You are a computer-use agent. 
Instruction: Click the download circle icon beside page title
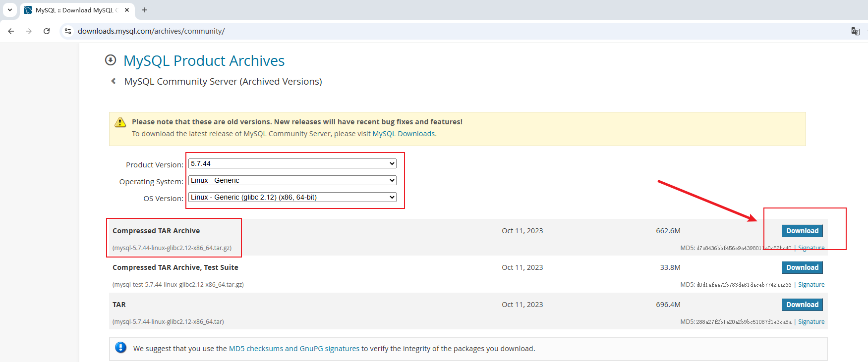[111, 60]
